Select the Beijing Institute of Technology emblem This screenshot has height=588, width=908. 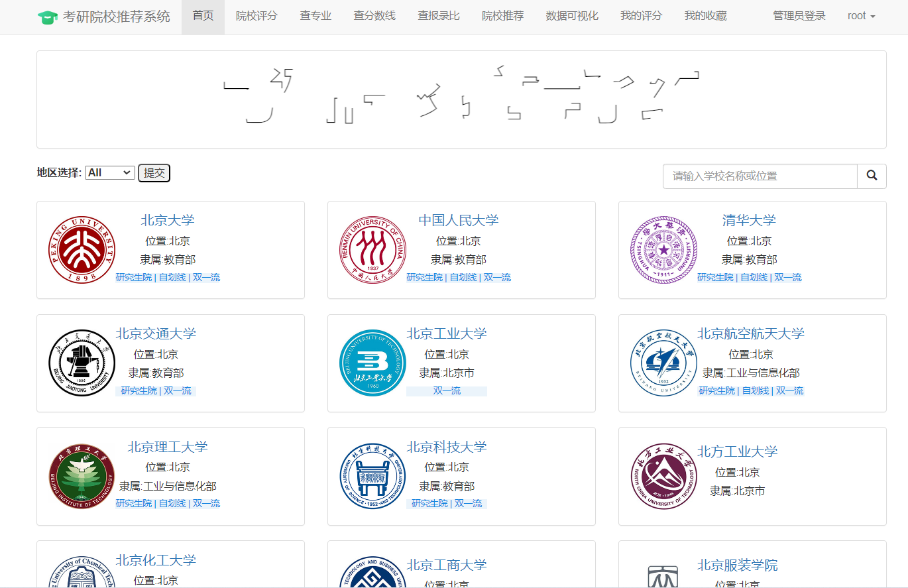point(82,476)
